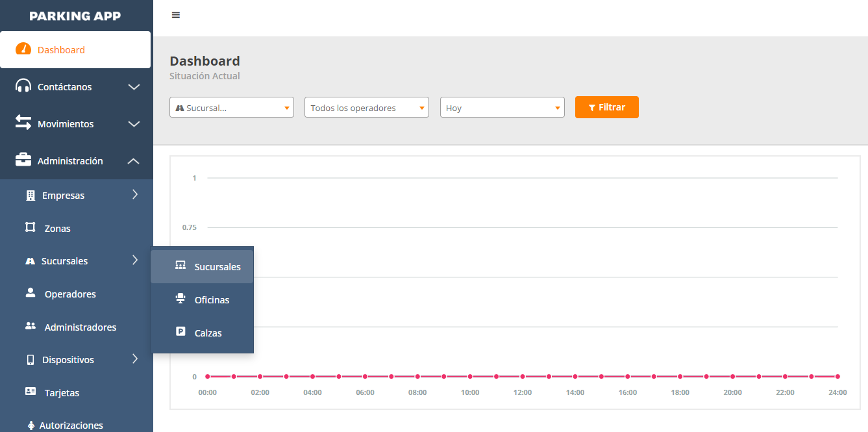The image size is (868, 432).
Task: Open the Administradores sidebar link
Action: [x=80, y=327]
